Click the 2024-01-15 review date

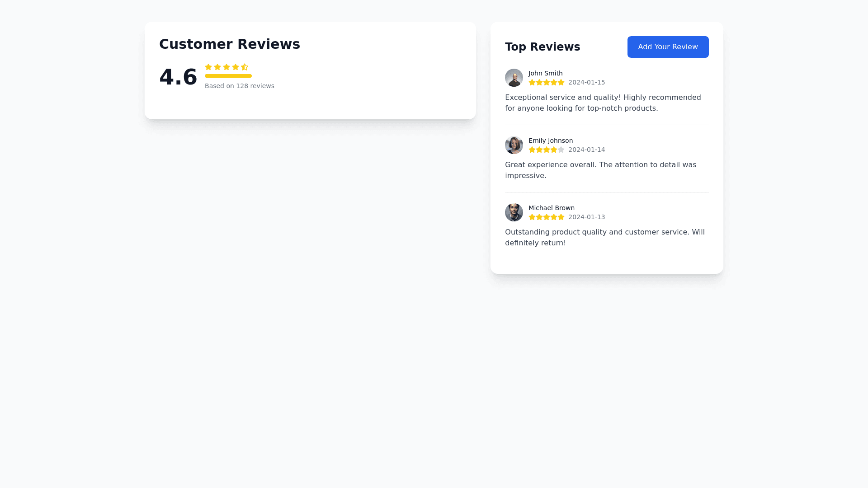point(586,82)
